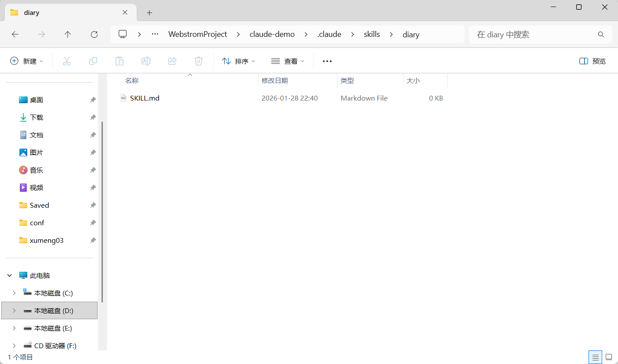Click the Forward navigation arrow

point(42,34)
